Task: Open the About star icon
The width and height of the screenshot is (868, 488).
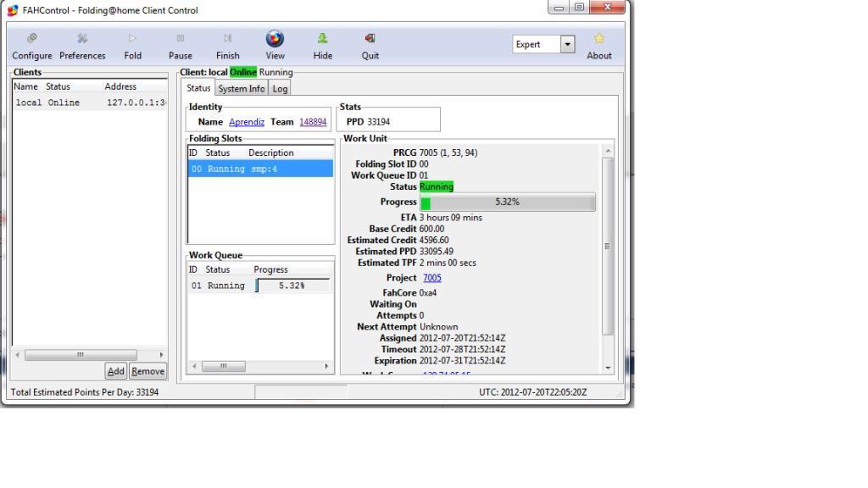Action: [599, 38]
